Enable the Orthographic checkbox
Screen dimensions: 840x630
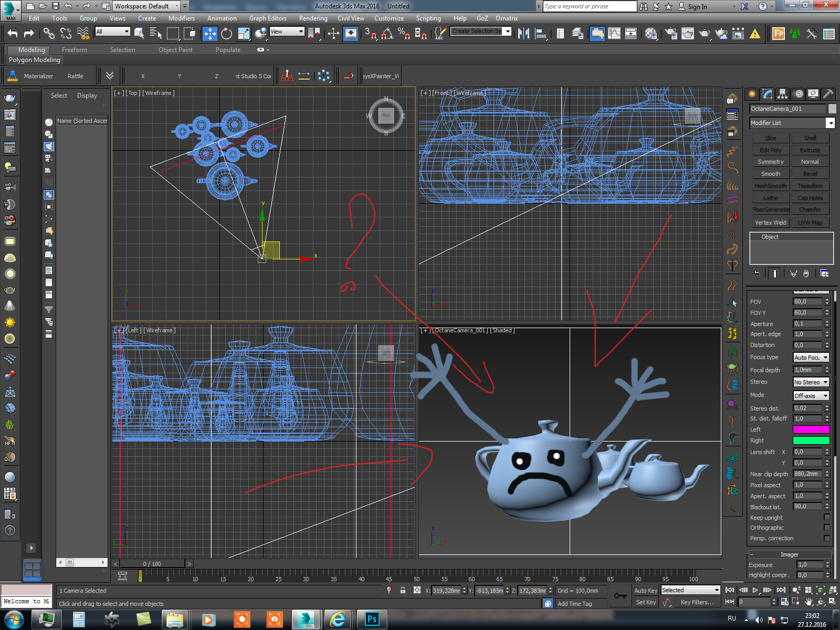tap(827, 527)
